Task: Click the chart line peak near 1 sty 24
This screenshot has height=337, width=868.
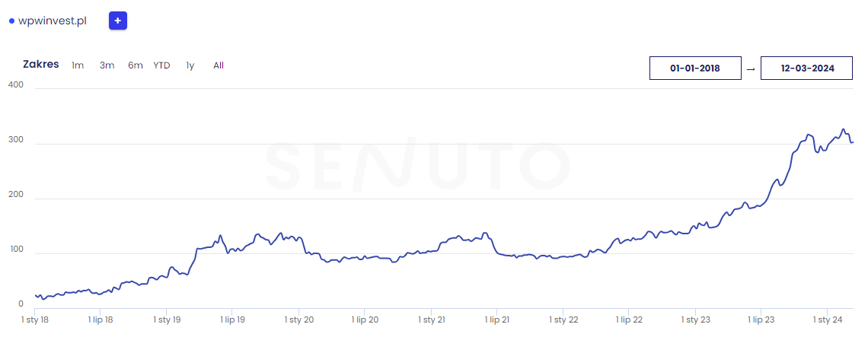Action: click(x=843, y=129)
